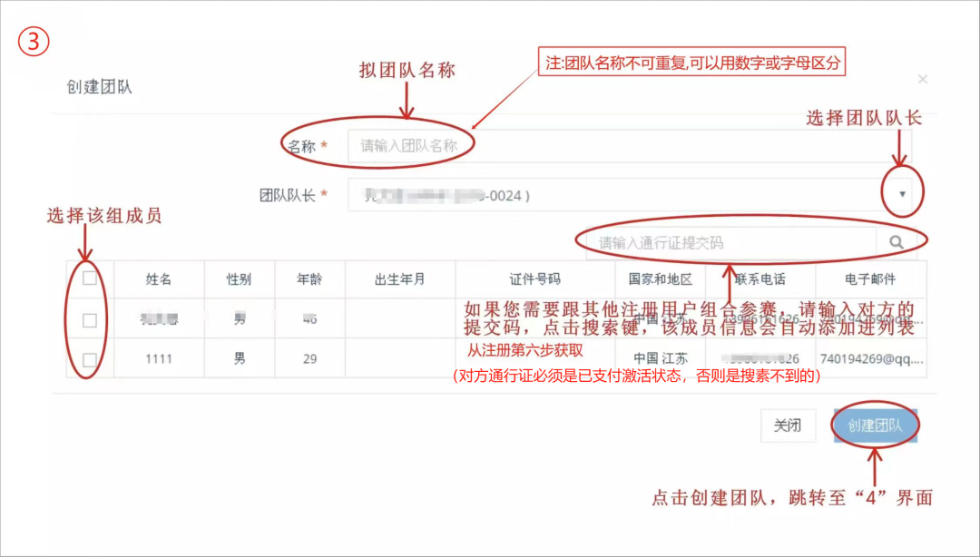980x557 pixels.
Task: Tick the select-all checkbox in the table header
Action: pyautogui.click(x=90, y=278)
